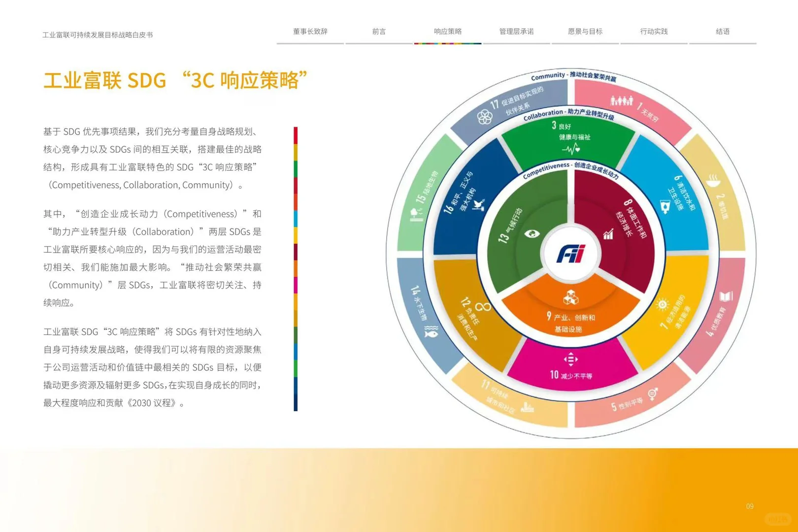Click the header text 工业富联可持续发展目标战略白皮书
Viewport: 798px width, 532px height.
click(x=98, y=35)
